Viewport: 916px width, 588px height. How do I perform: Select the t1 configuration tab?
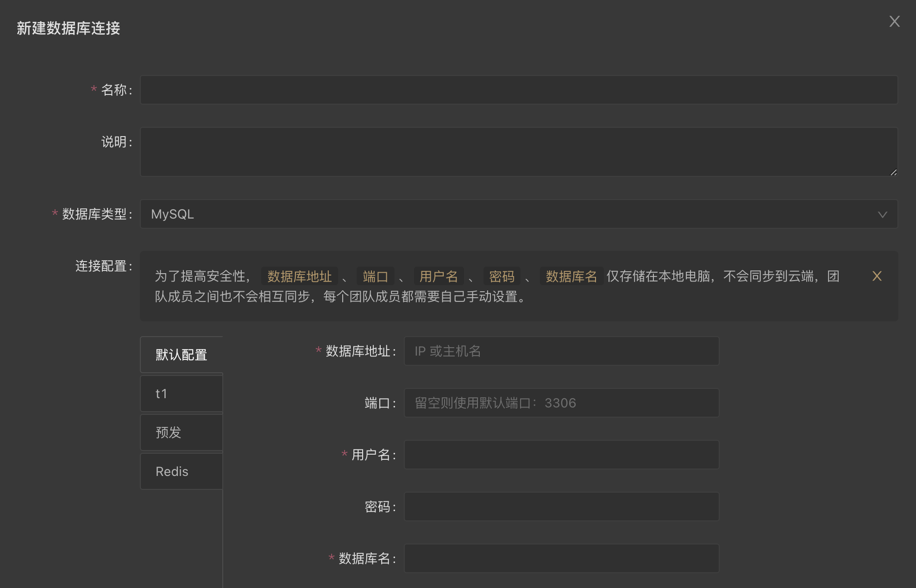(181, 394)
